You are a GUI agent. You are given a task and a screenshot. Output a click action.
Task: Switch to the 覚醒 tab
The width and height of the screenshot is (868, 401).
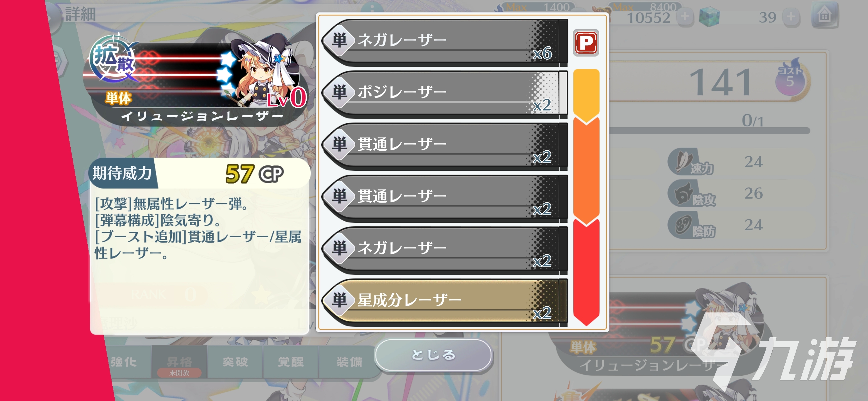[x=290, y=362]
